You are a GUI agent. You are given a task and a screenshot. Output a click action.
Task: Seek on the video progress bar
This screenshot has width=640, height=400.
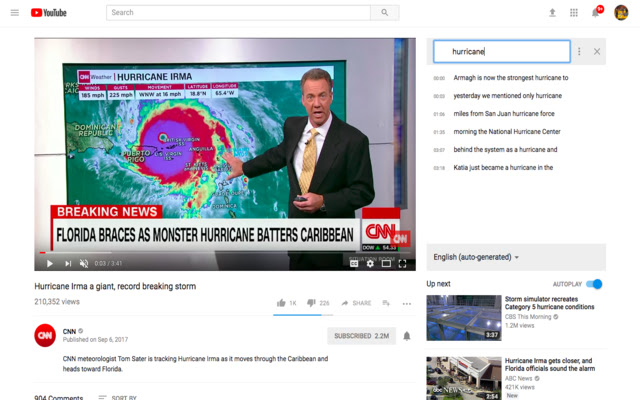[225, 253]
